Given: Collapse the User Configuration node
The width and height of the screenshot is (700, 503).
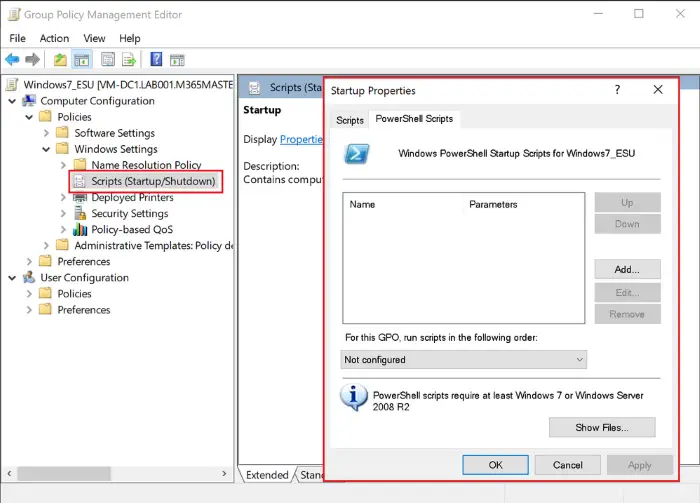Looking at the screenshot, I should click(12, 278).
